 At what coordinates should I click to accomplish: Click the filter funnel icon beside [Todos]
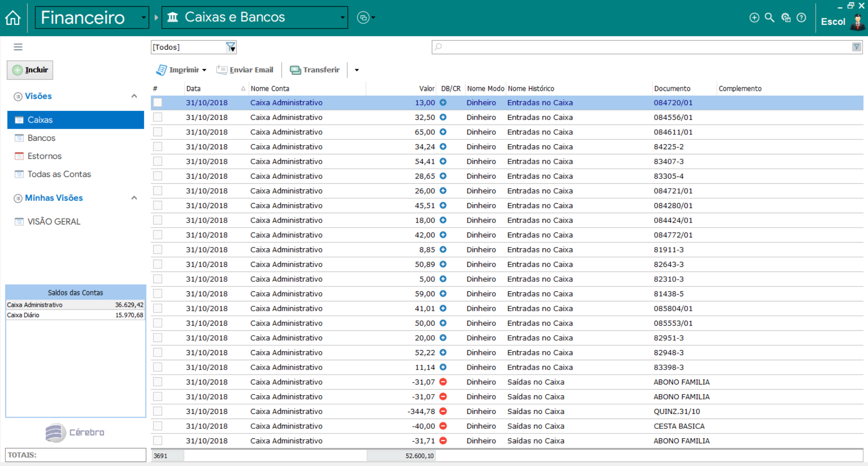click(231, 47)
